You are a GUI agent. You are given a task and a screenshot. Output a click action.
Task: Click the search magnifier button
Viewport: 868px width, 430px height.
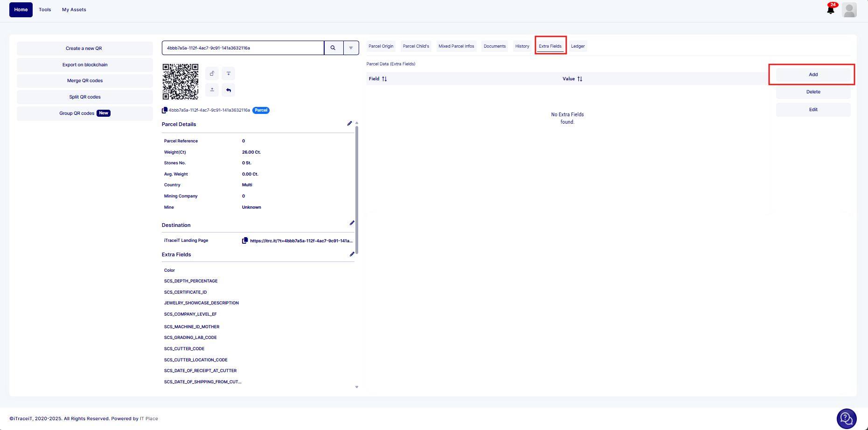(x=333, y=48)
